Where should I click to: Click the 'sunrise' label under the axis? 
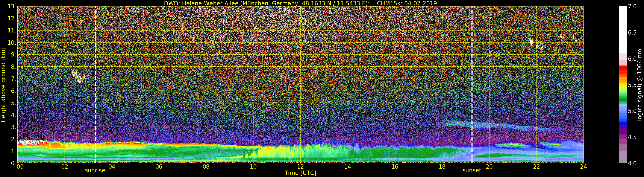pyautogui.click(x=95, y=170)
